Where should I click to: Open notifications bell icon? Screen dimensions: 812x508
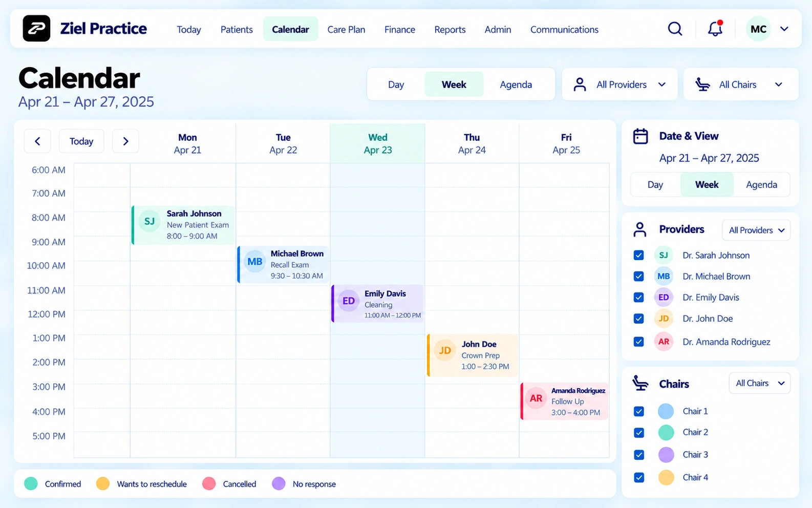715,29
